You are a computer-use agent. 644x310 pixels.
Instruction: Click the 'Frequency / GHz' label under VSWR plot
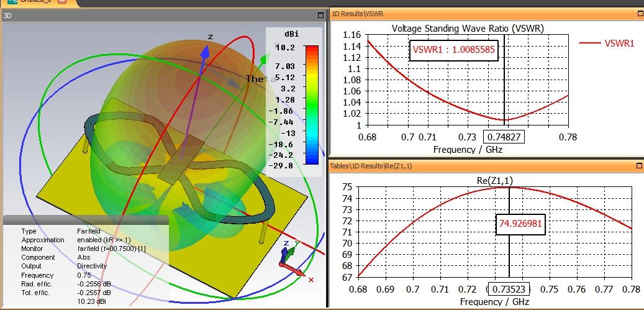(468, 149)
